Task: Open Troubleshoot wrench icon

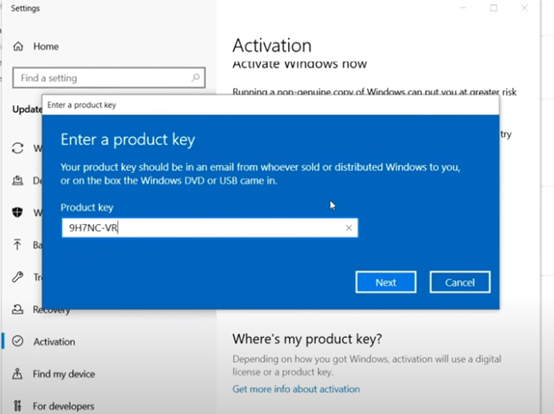Action: point(18,277)
